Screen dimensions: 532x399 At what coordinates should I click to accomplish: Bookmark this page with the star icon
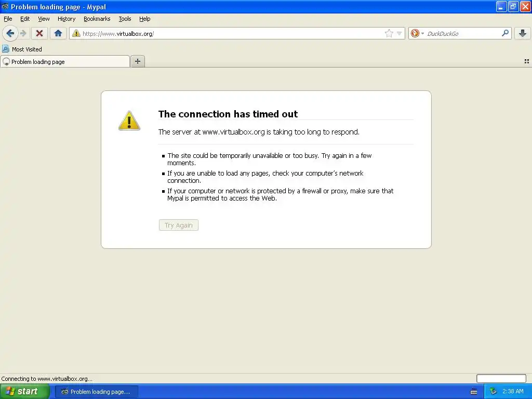pos(389,33)
